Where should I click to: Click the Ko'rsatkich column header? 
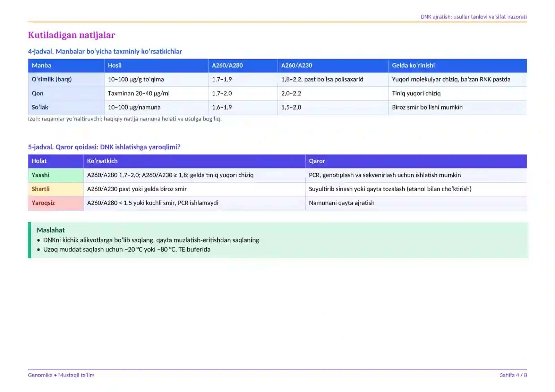(x=194, y=161)
